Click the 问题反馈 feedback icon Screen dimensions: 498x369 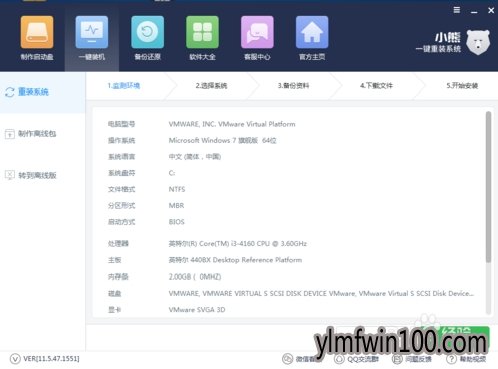pos(397,359)
